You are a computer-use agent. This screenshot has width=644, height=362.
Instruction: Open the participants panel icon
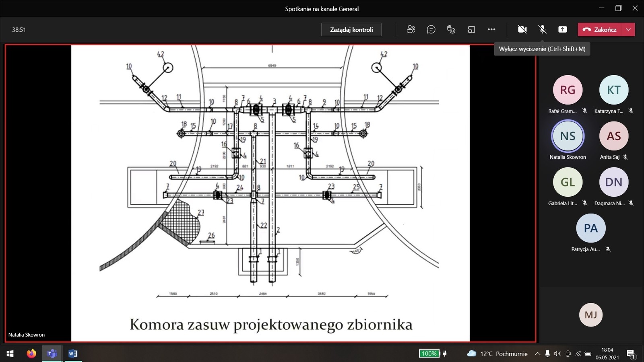point(411,29)
